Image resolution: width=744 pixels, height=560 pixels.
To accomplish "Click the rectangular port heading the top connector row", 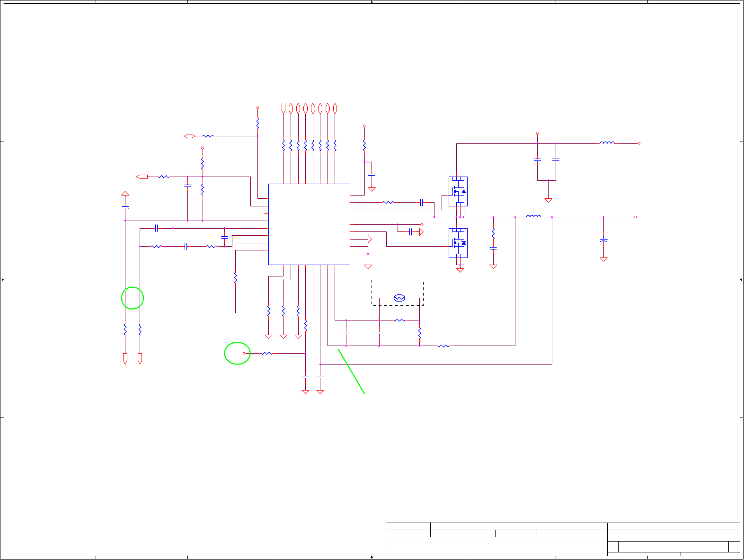I will point(283,108).
